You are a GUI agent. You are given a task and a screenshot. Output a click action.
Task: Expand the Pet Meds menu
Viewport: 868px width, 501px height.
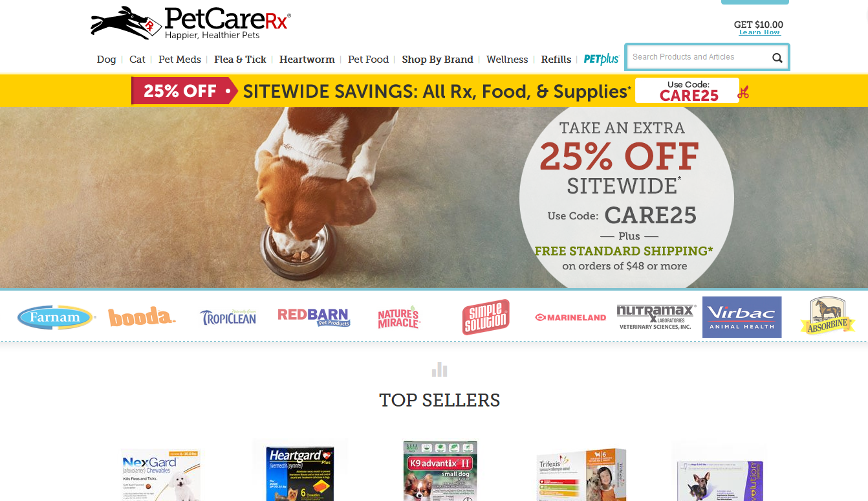[180, 60]
